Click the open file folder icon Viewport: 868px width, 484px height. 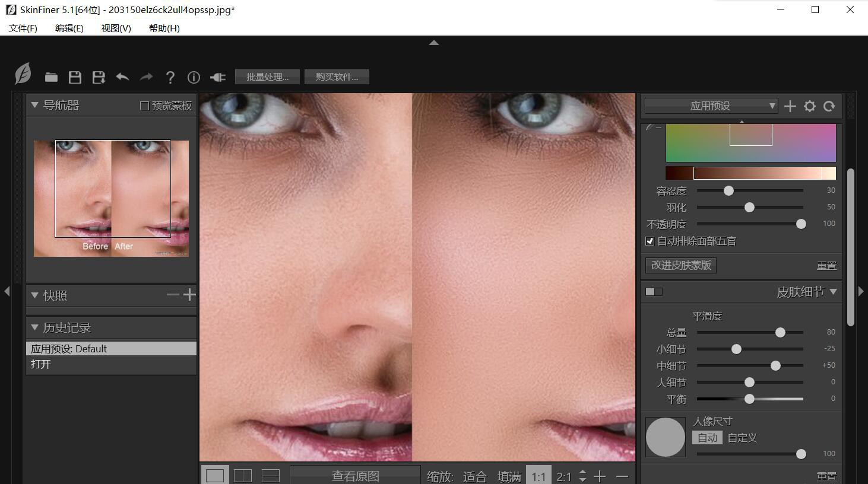(x=51, y=77)
